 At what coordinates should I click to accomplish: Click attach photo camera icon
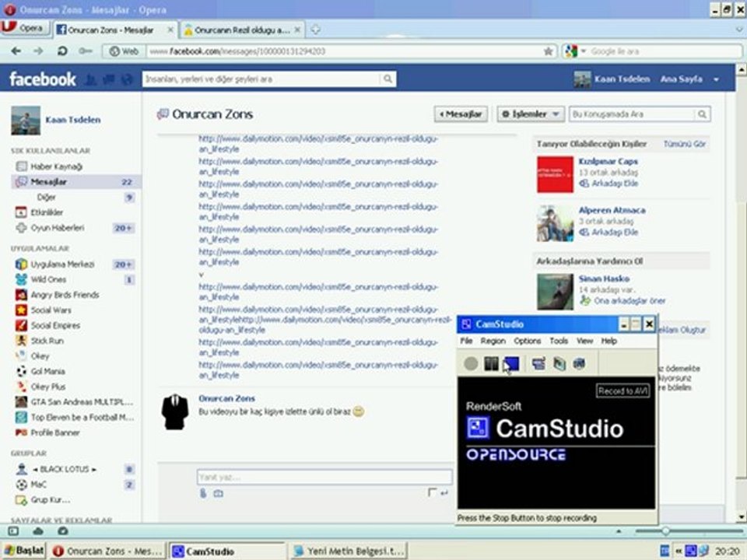(x=218, y=494)
